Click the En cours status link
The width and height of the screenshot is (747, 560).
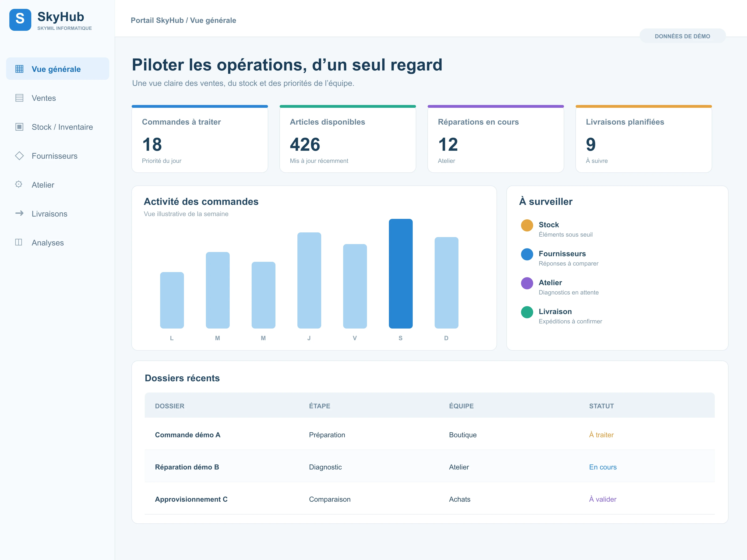coord(603,467)
